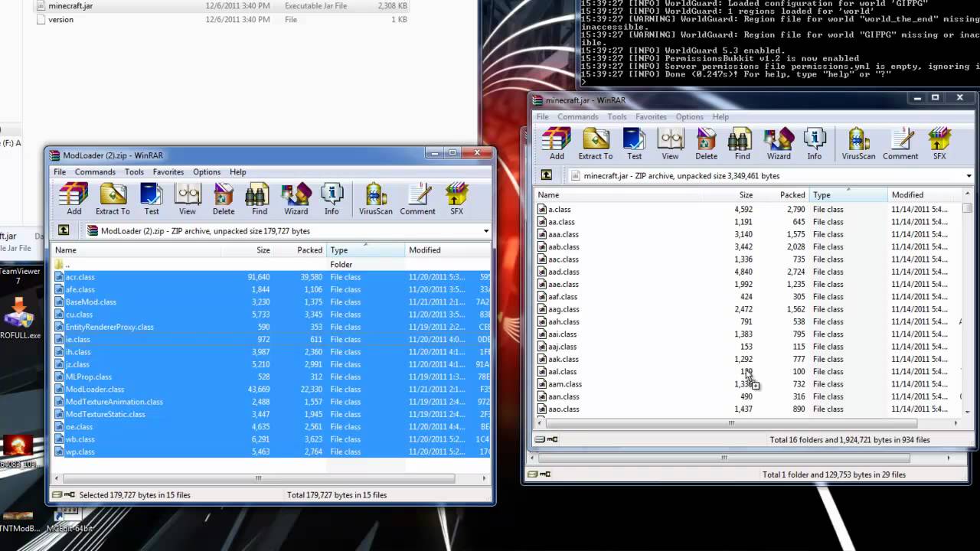Click VirusScan in ModLoader WinRAR window
Image resolution: width=980 pixels, height=551 pixels.
point(375,198)
